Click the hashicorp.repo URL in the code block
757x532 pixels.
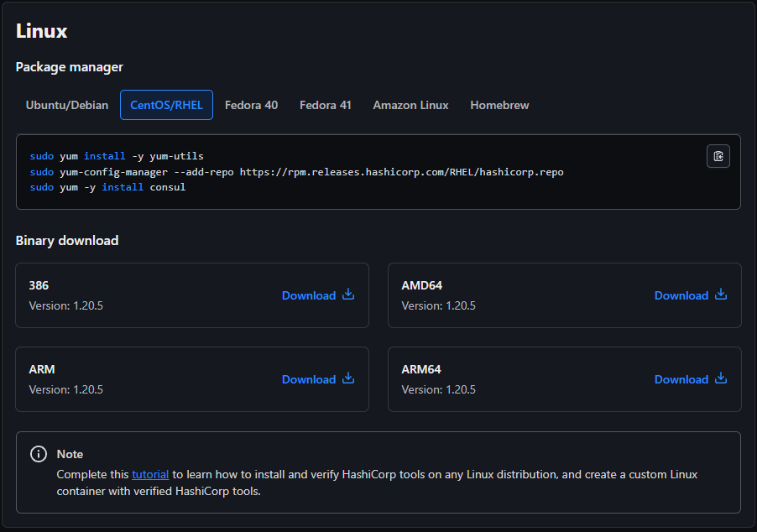pos(402,172)
